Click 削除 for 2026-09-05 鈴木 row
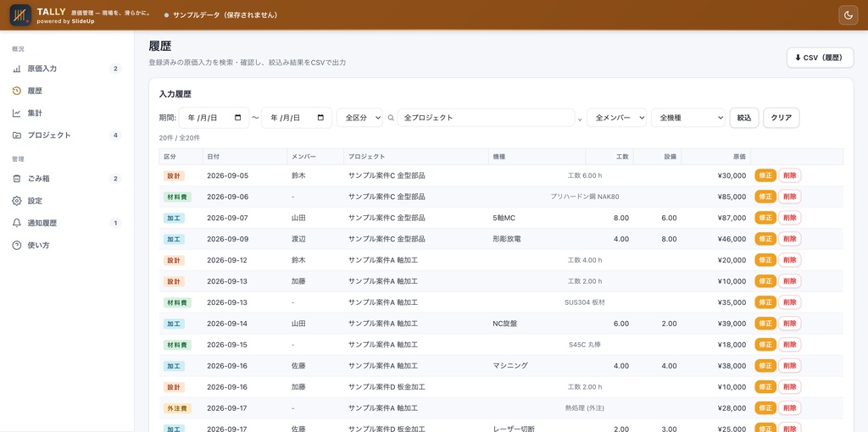The height and width of the screenshot is (432, 868). point(789,175)
